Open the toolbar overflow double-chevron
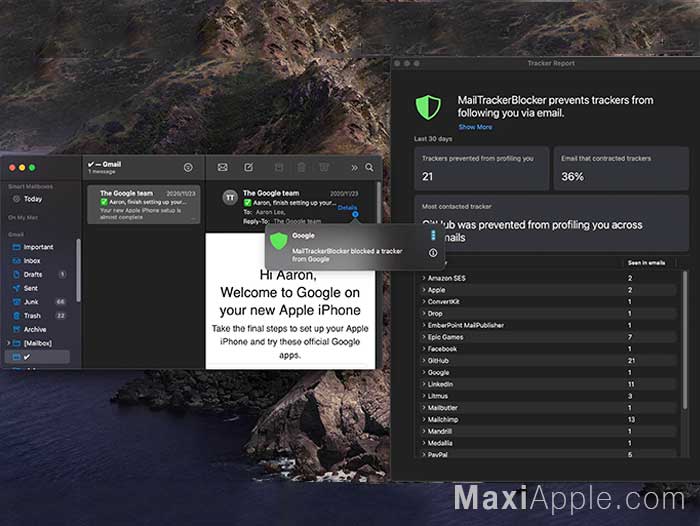The image size is (700, 526). click(354, 168)
